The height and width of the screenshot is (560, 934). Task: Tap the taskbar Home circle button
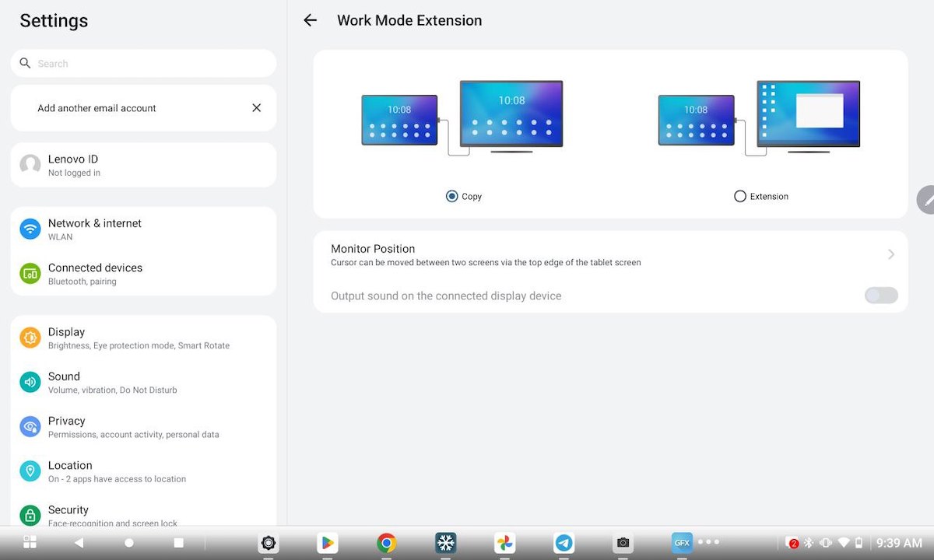click(x=129, y=543)
